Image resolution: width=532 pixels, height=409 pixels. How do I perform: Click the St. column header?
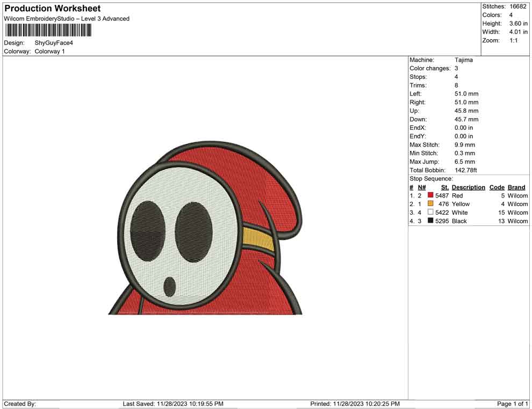[444, 187]
